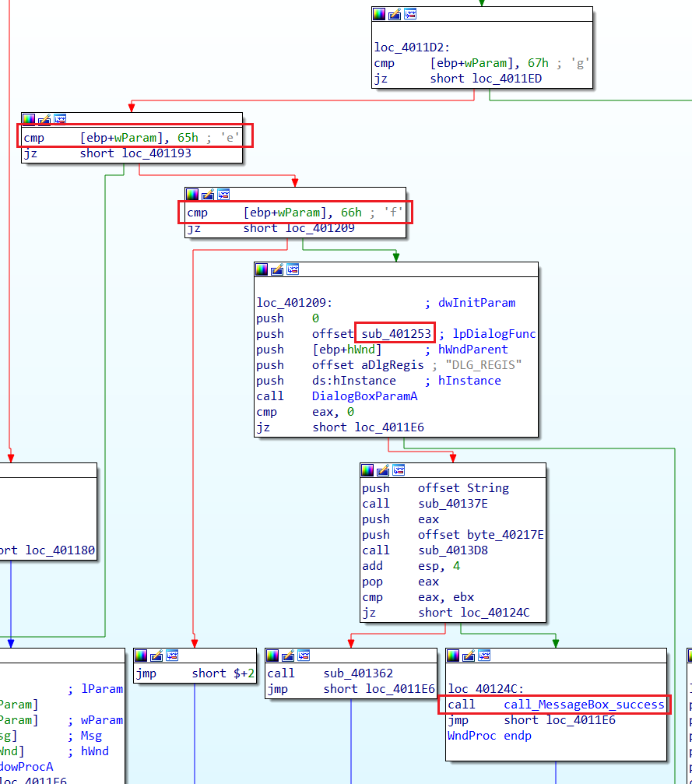Click set node color icon on loc_4011D2 block

point(379,14)
